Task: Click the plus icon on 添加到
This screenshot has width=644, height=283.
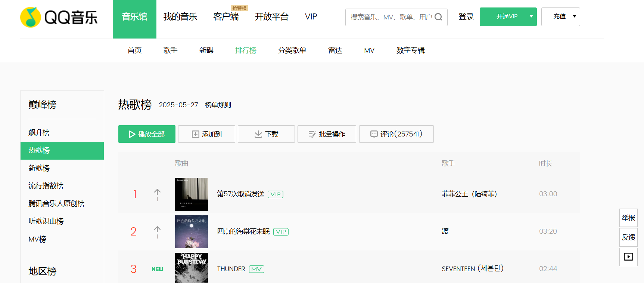Action: tap(196, 134)
